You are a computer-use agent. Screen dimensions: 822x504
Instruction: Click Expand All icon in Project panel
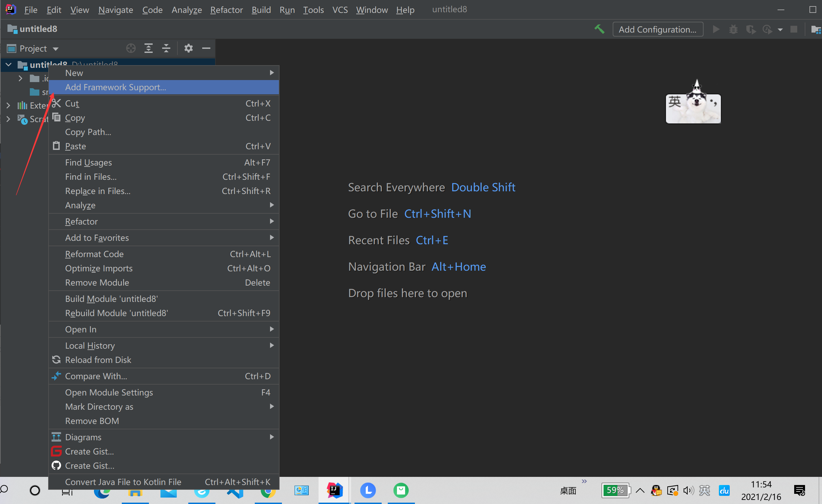tap(149, 49)
